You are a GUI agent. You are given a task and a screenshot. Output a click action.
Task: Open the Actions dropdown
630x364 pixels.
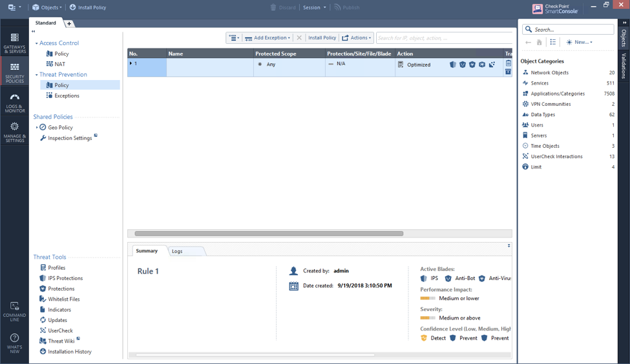[357, 37]
